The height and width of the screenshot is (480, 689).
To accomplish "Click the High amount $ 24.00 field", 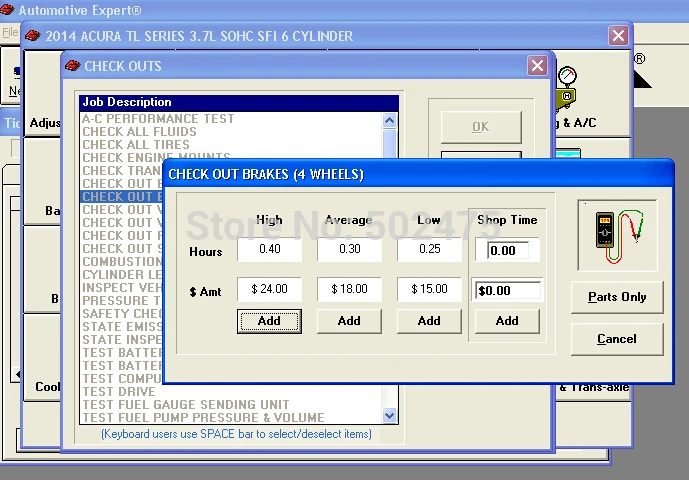I will point(269,289).
